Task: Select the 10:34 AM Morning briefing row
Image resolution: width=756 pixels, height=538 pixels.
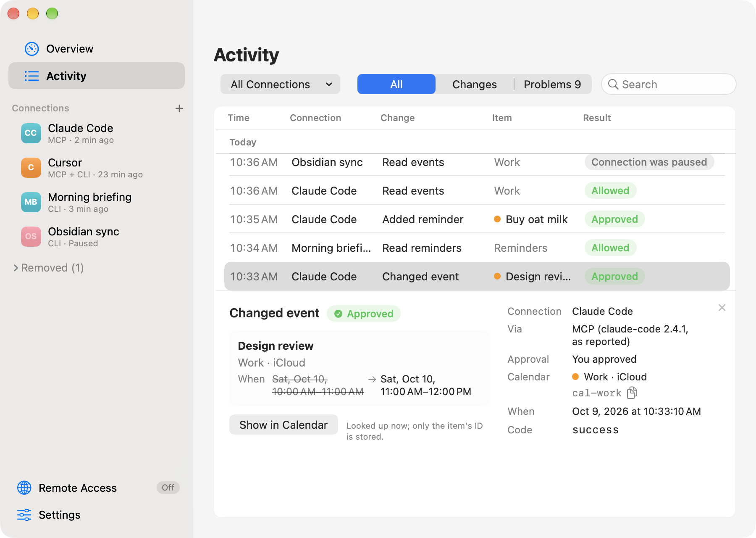Action: 477,248
